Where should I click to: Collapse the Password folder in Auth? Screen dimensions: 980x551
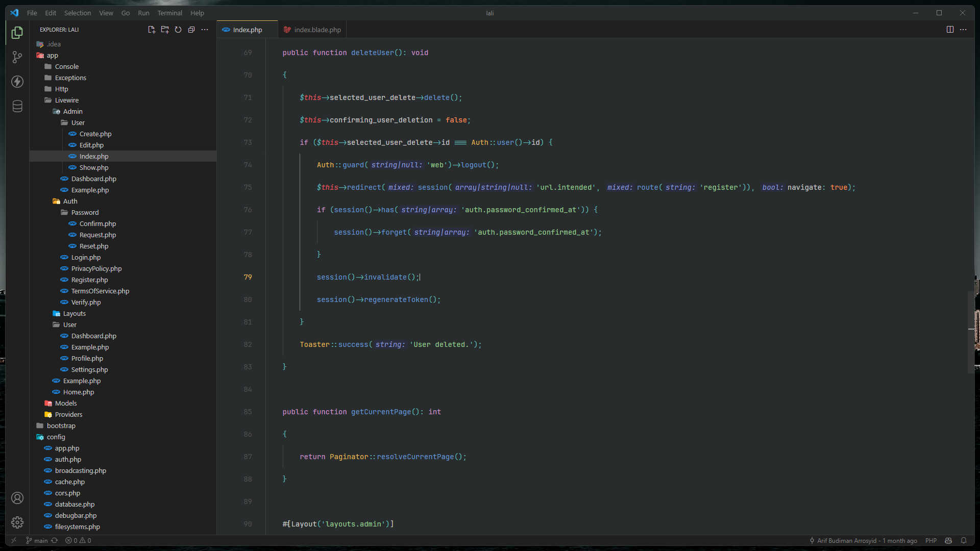click(85, 212)
